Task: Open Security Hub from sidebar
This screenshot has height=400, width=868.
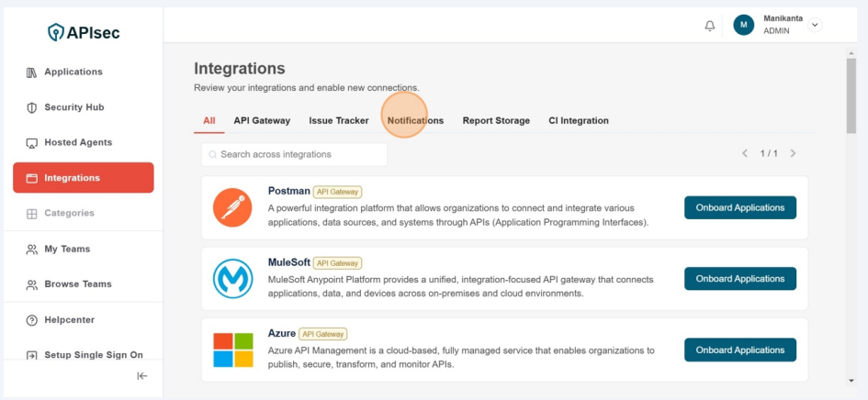Action: 73,107
